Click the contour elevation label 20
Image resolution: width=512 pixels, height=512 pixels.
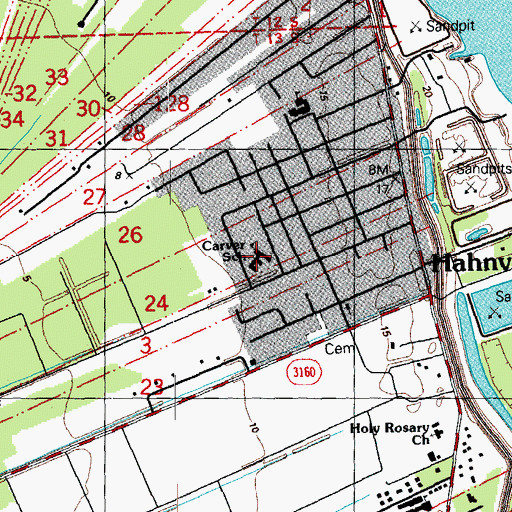pos(427,91)
